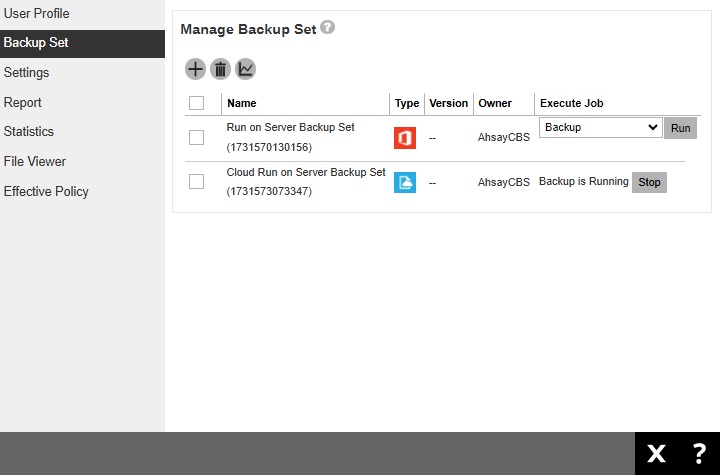Open the backup set report chart icon
This screenshot has width=720, height=475.
coord(245,69)
